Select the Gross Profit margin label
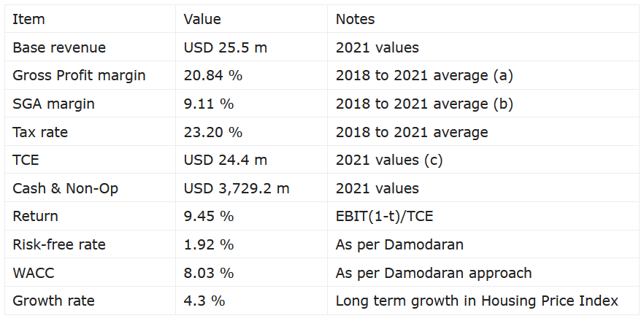Viewport: 644px width, 321px height. point(79,76)
